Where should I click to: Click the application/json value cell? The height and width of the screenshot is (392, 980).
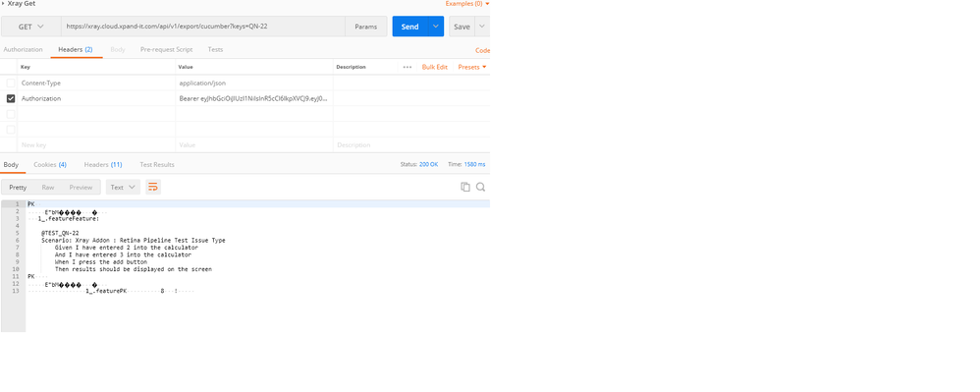pyautogui.click(x=254, y=84)
